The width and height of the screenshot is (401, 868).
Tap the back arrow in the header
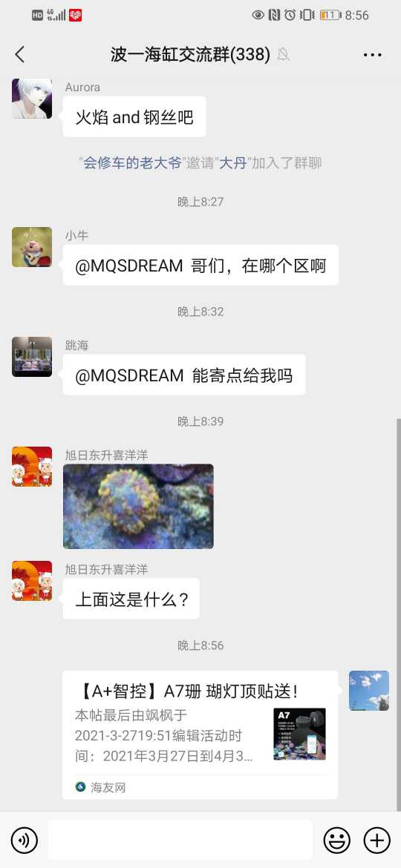20,54
